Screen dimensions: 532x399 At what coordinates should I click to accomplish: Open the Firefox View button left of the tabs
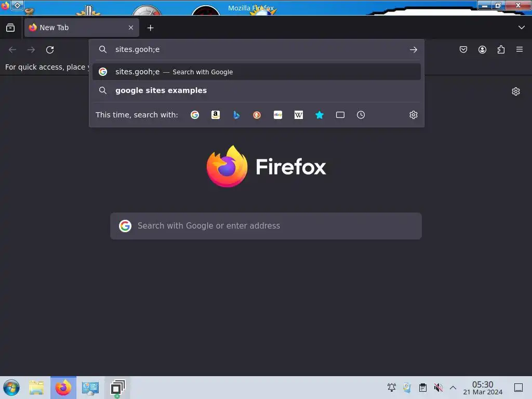click(x=10, y=28)
